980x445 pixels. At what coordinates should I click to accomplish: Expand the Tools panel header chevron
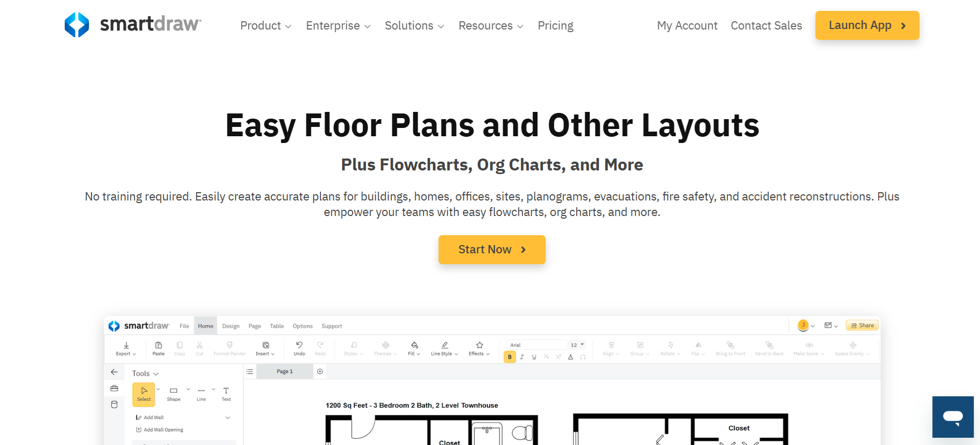click(156, 374)
